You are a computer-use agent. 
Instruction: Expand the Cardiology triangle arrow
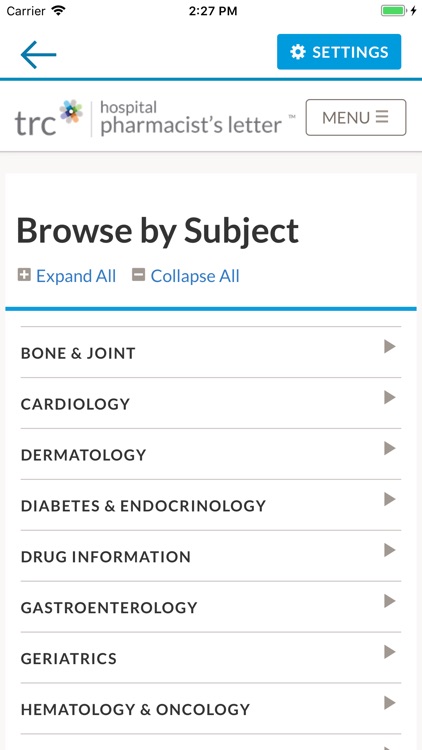tap(389, 397)
